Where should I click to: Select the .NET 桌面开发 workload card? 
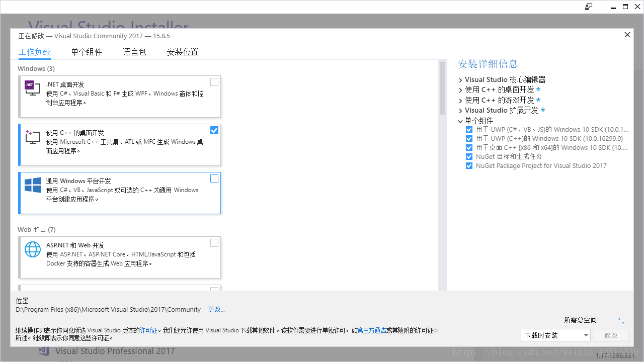(x=120, y=97)
